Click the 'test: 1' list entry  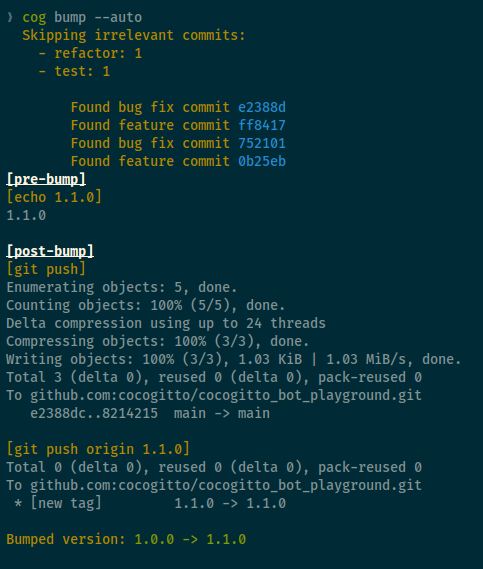[82, 71]
